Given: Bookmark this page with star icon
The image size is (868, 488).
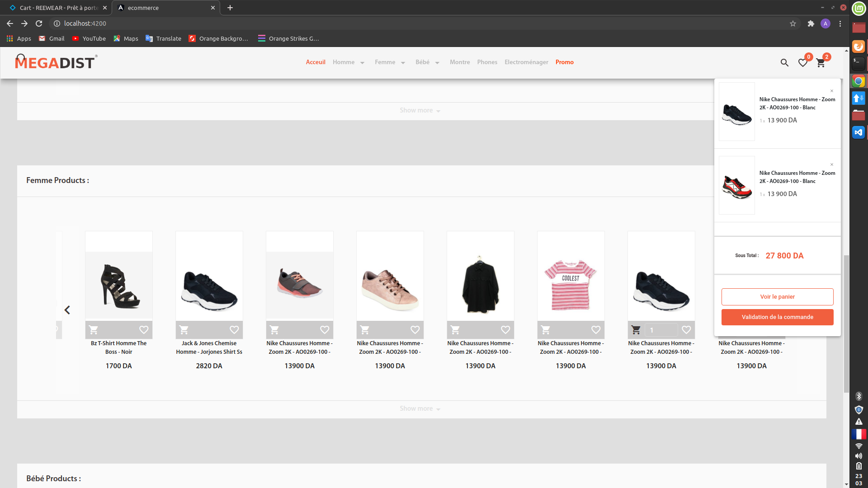Looking at the screenshot, I should tap(793, 23).
